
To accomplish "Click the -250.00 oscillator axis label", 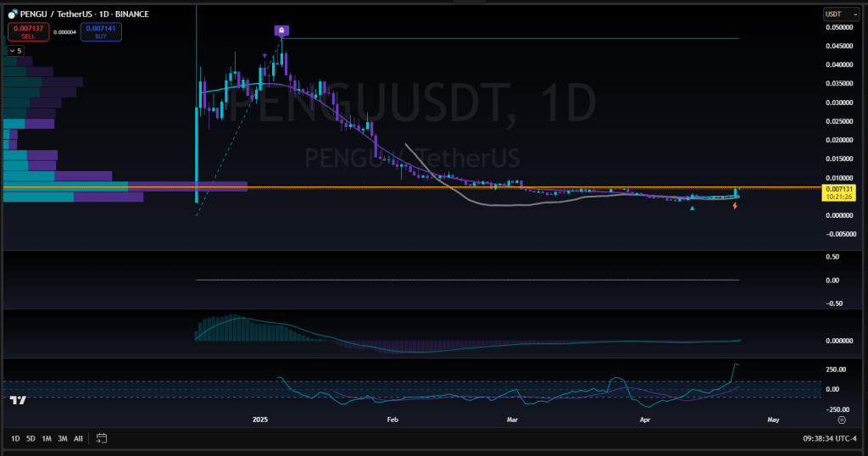I will pyautogui.click(x=836, y=409).
